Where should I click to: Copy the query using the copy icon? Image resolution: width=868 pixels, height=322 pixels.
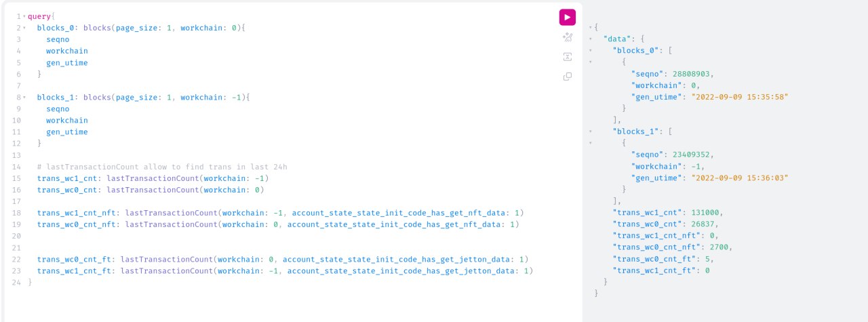(568, 77)
